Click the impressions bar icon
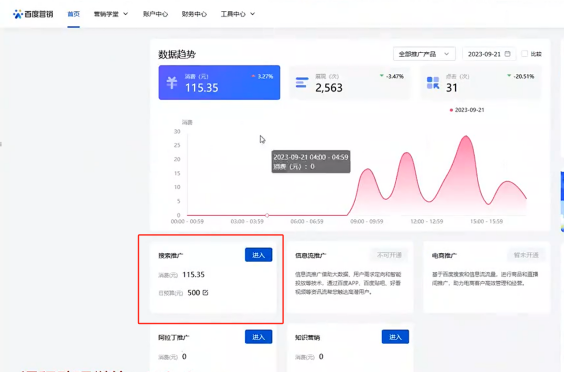The width and height of the screenshot is (564, 372). pyautogui.click(x=302, y=83)
